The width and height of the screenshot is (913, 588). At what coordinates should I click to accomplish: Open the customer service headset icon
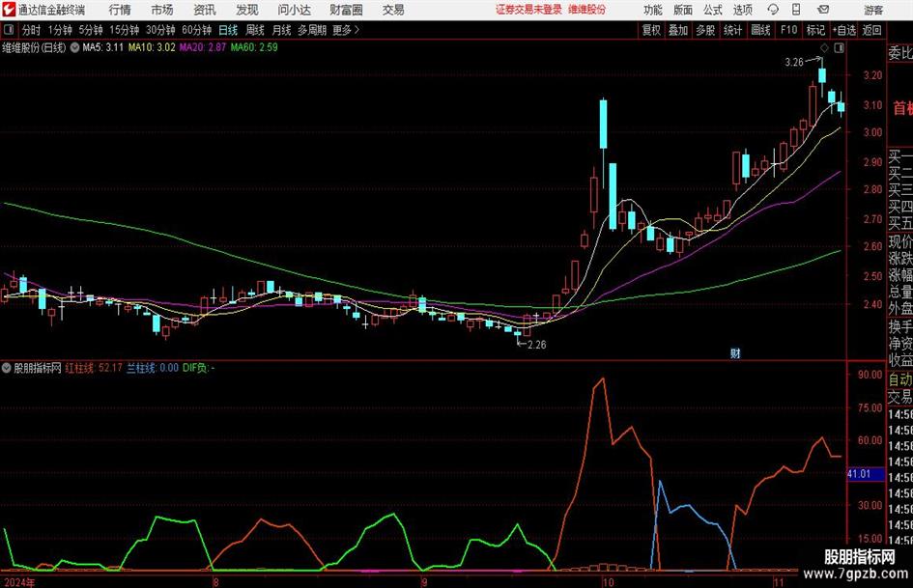click(773, 10)
